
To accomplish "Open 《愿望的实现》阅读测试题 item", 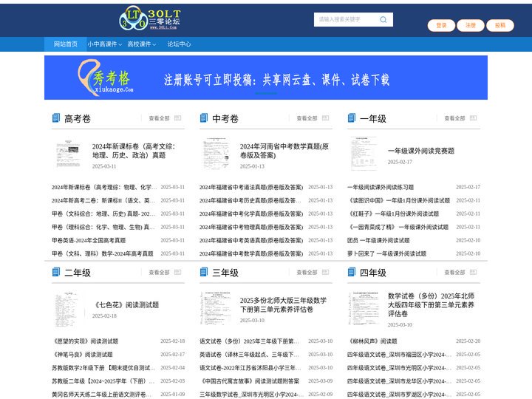I will pyautogui.click(x=85, y=341).
